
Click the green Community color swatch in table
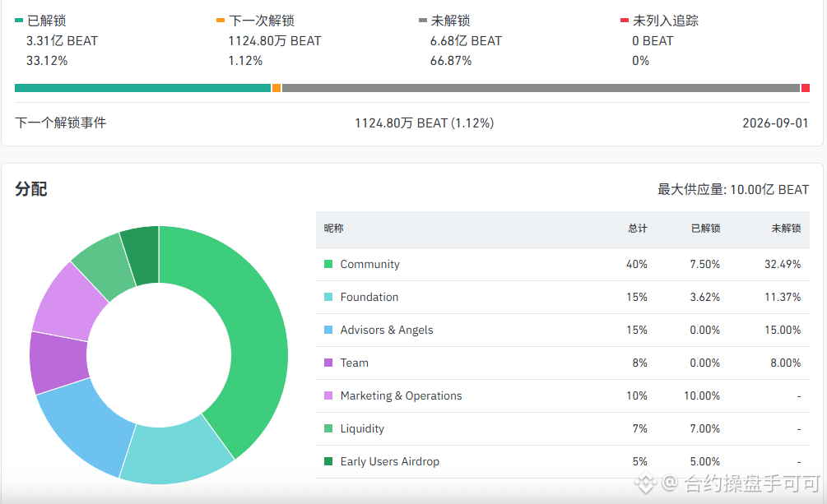point(328,264)
